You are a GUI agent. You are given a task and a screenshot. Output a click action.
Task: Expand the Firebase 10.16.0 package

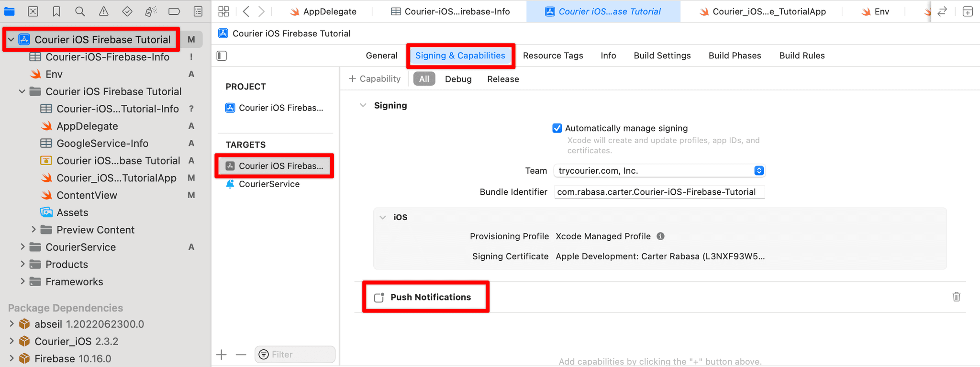click(x=11, y=358)
